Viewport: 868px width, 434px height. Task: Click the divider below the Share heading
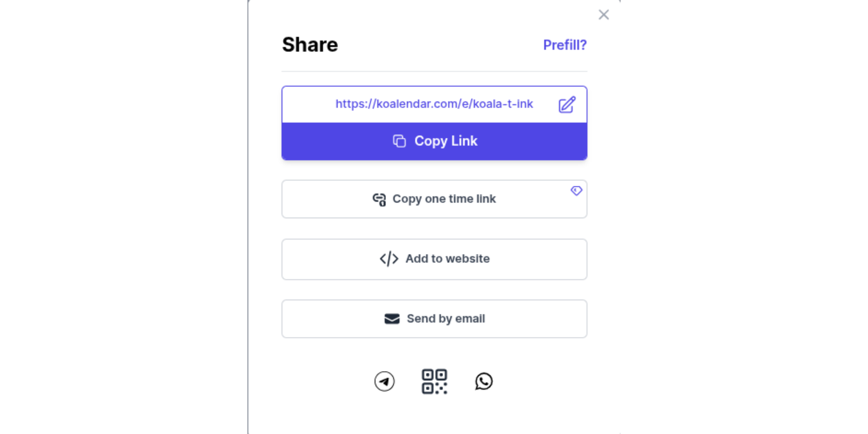click(434, 69)
